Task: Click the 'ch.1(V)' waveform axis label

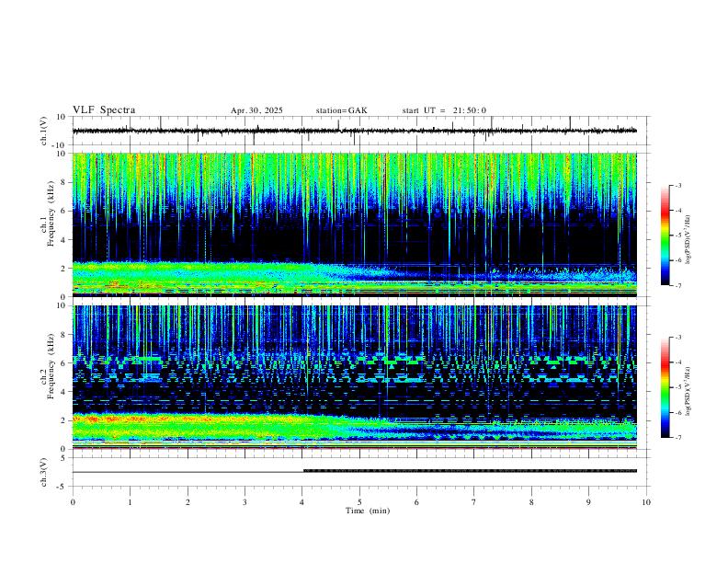Action: point(44,131)
